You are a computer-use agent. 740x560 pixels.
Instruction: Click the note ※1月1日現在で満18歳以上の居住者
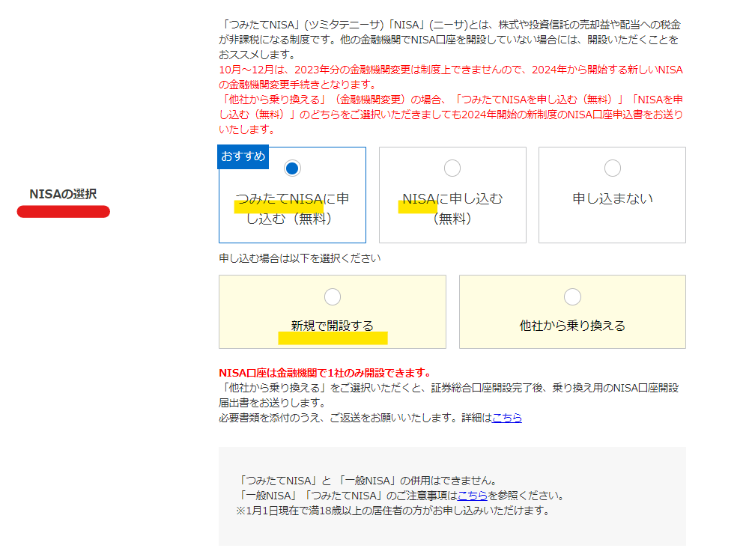point(392,511)
